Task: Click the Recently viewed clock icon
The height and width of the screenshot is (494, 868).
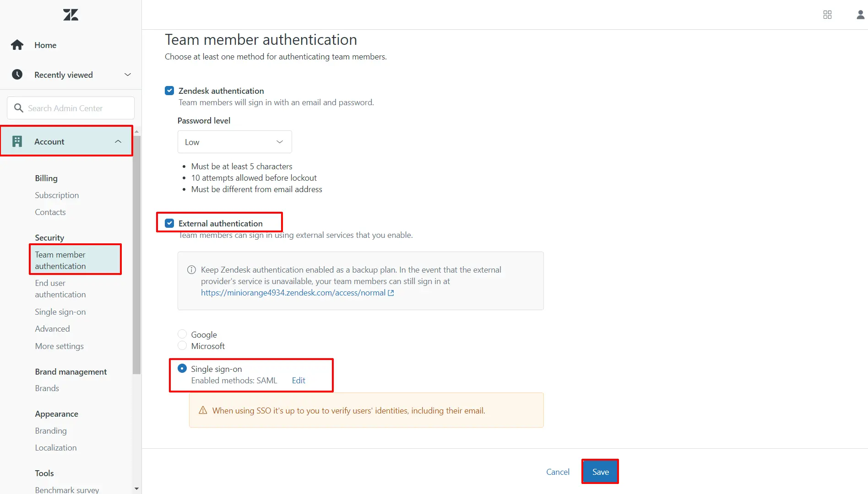Action: click(x=17, y=74)
